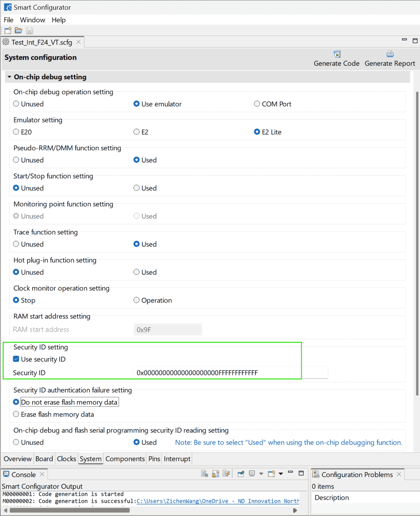The image size is (420, 516).
Task: Switch to the Clocks tab
Action: coord(67,459)
